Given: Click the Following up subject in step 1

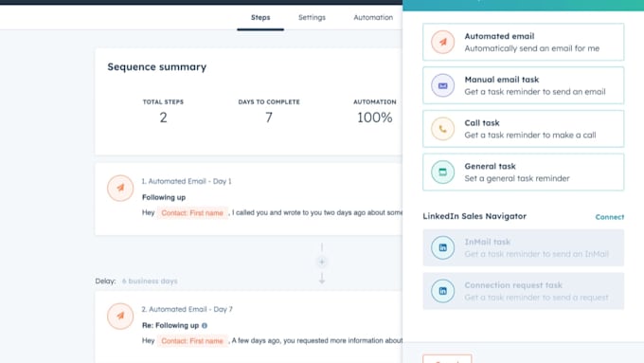Looking at the screenshot, I should pos(164,197).
